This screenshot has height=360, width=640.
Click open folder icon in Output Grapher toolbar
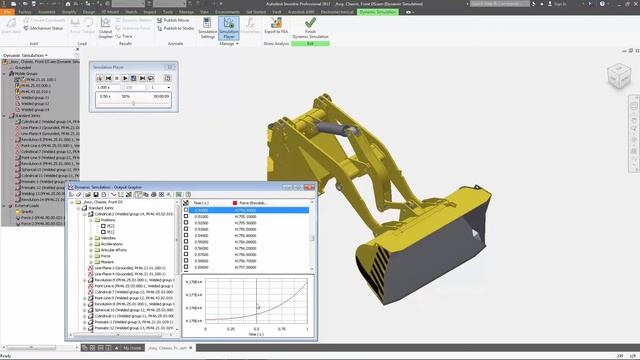pyautogui.click(x=88, y=195)
